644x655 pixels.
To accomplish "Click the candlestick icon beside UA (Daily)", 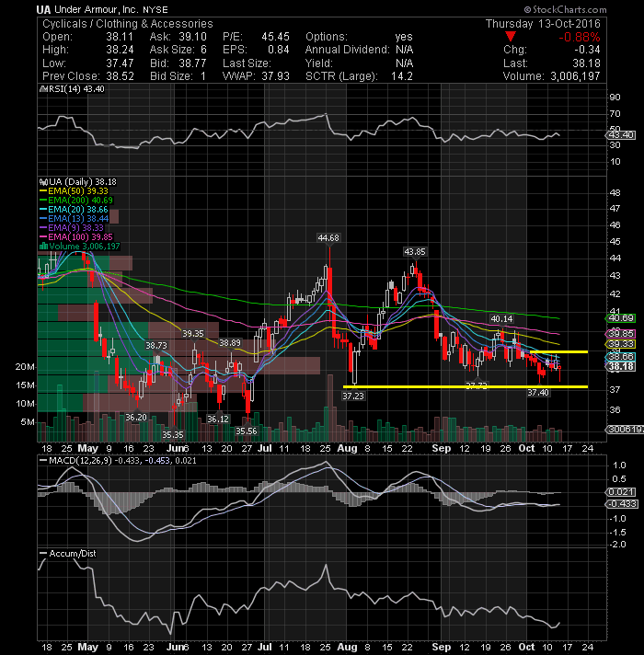I will tap(42, 182).
